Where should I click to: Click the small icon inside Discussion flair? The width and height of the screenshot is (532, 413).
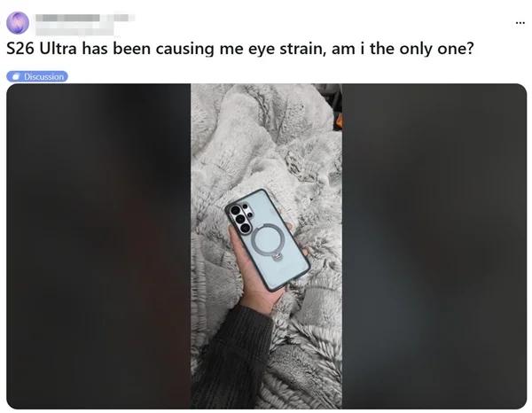[16, 76]
